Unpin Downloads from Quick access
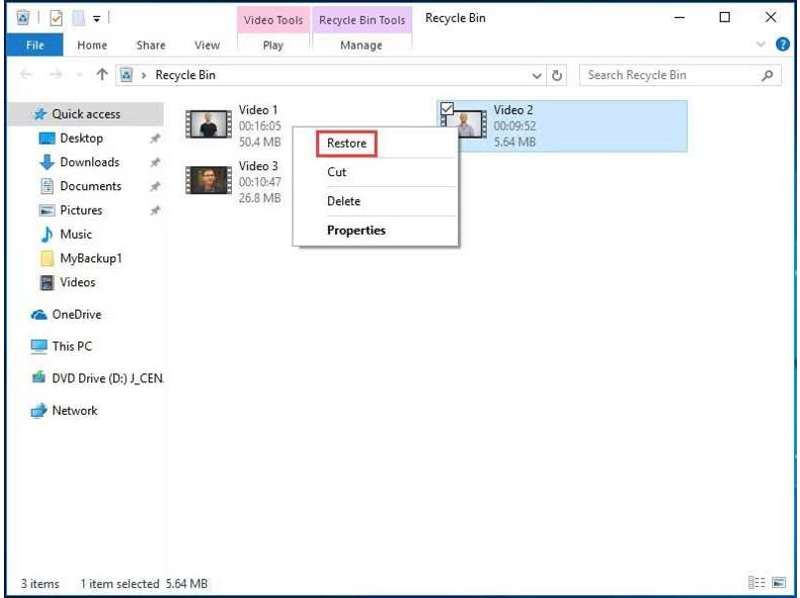The height and width of the screenshot is (598, 800). pyautogui.click(x=157, y=162)
